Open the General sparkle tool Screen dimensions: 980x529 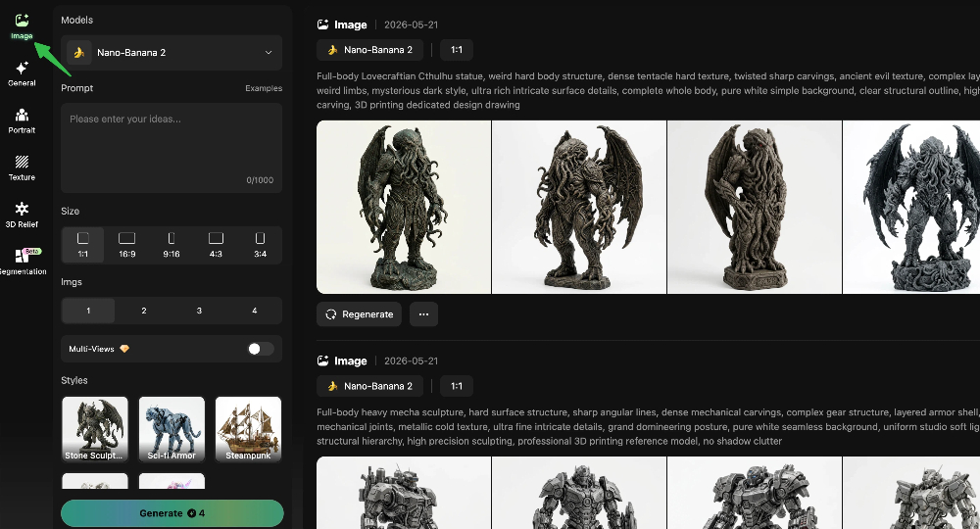click(22, 73)
